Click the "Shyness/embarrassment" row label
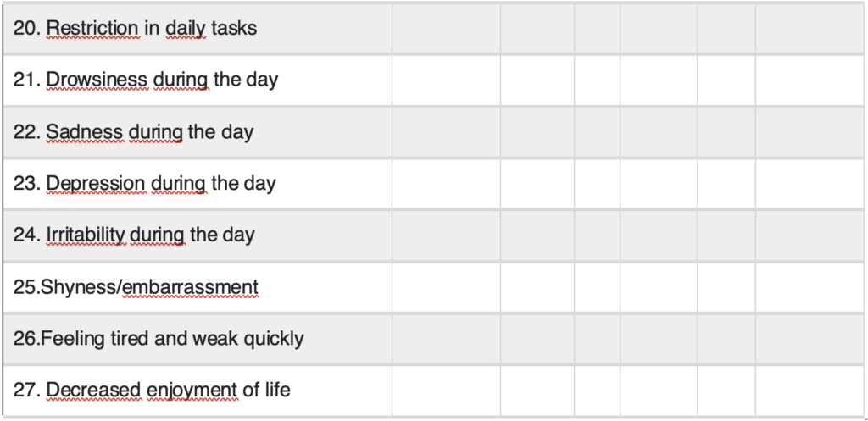 tap(136, 288)
